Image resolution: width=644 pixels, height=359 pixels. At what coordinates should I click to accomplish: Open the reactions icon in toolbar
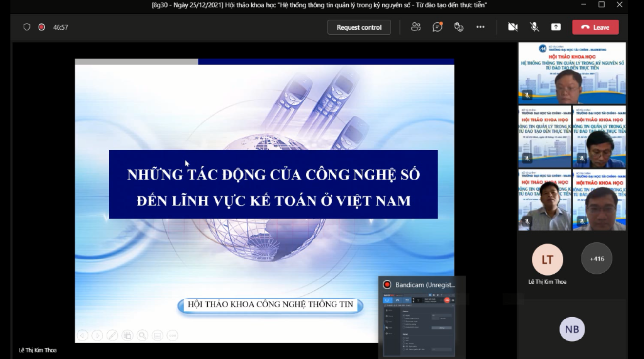point(459,27)
